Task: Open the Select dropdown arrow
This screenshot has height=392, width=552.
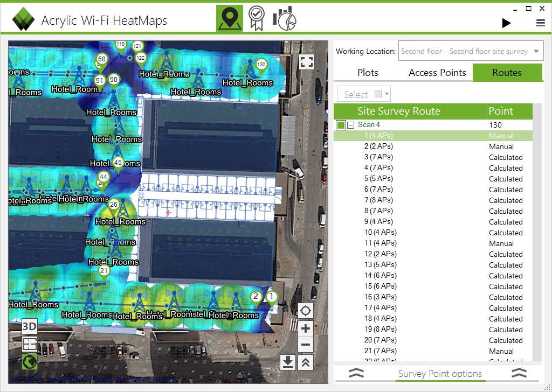Action: point(387,94)
